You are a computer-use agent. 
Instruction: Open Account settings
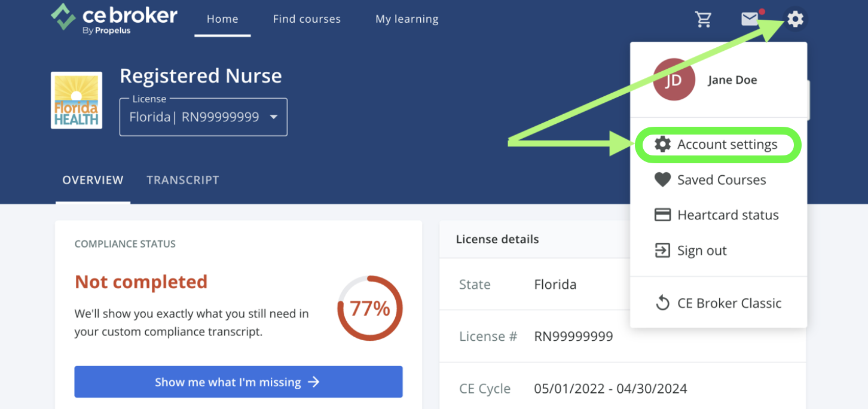[727, 144]
